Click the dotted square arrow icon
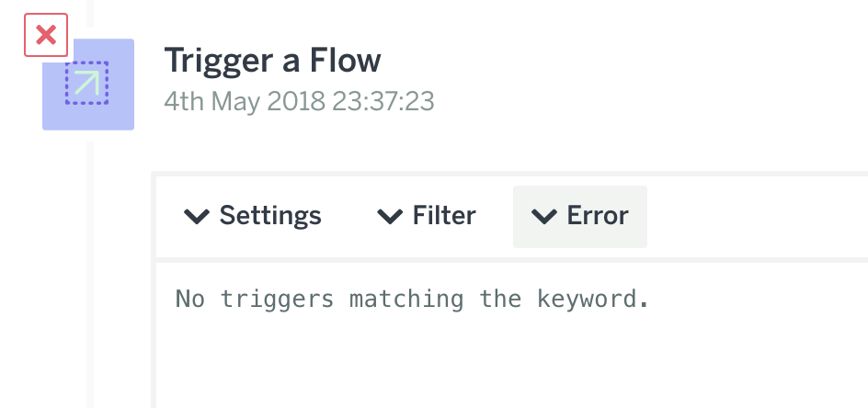 click(87, 83)
